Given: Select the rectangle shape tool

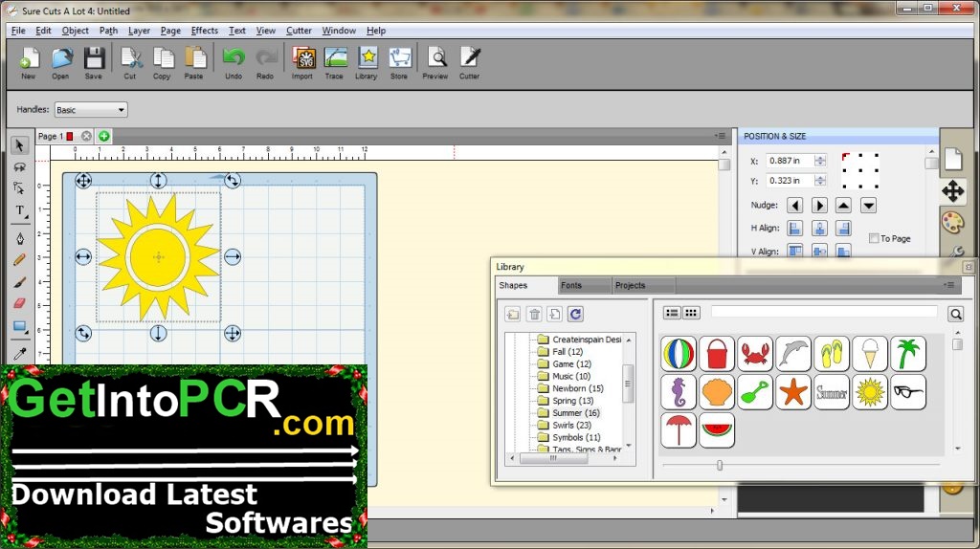Looking at the screenshot, I should coord(20,327).
